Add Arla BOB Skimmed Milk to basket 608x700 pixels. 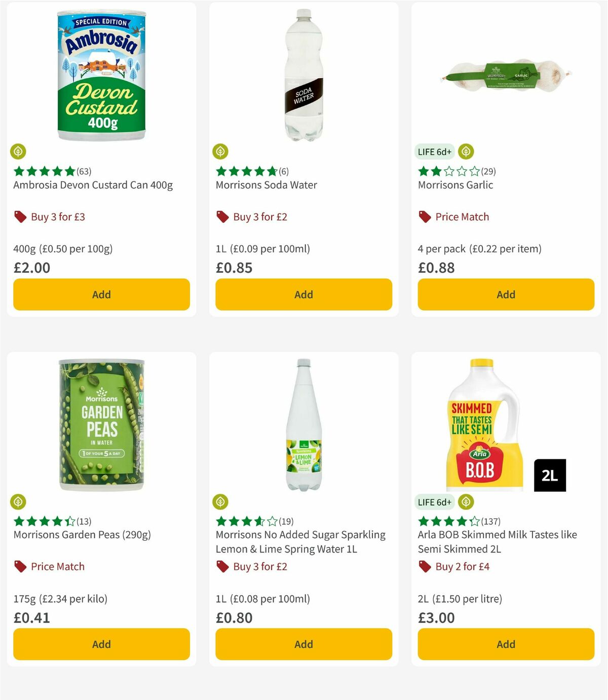point(505,644)
